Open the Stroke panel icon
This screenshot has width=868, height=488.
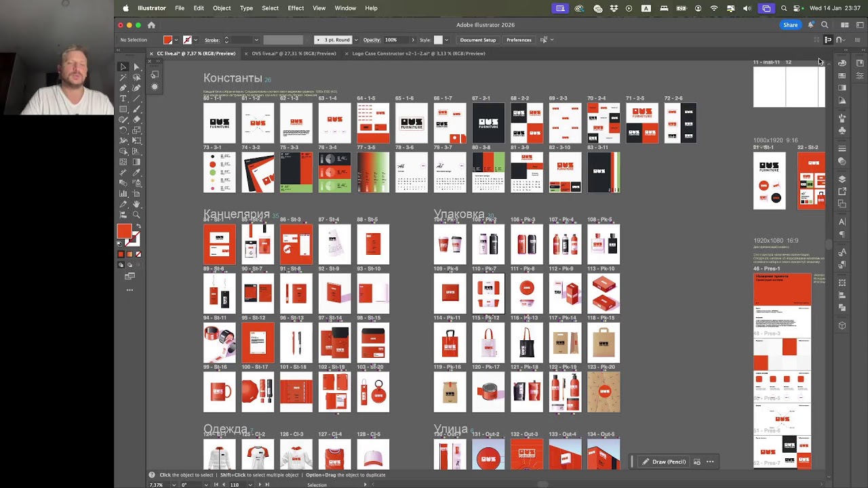[x=842, y=148]
